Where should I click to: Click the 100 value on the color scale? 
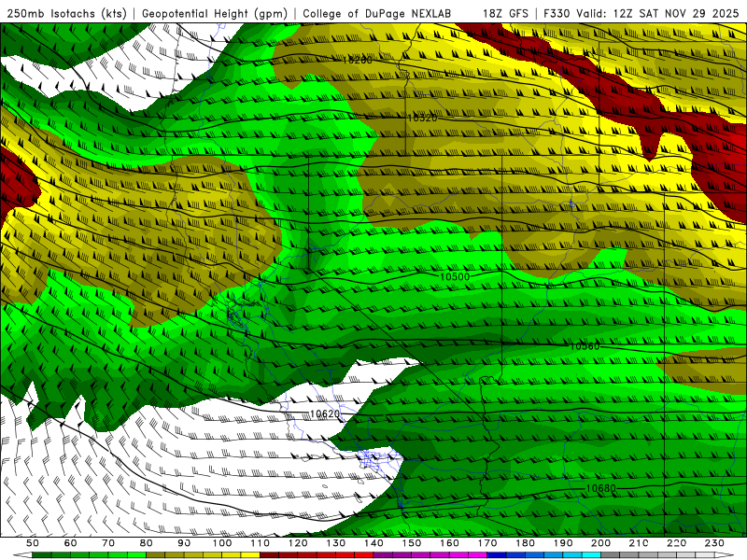222,543
